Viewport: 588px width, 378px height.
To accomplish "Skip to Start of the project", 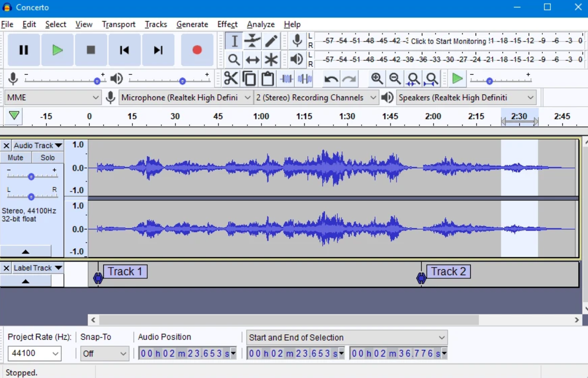I will click(124, 50).
